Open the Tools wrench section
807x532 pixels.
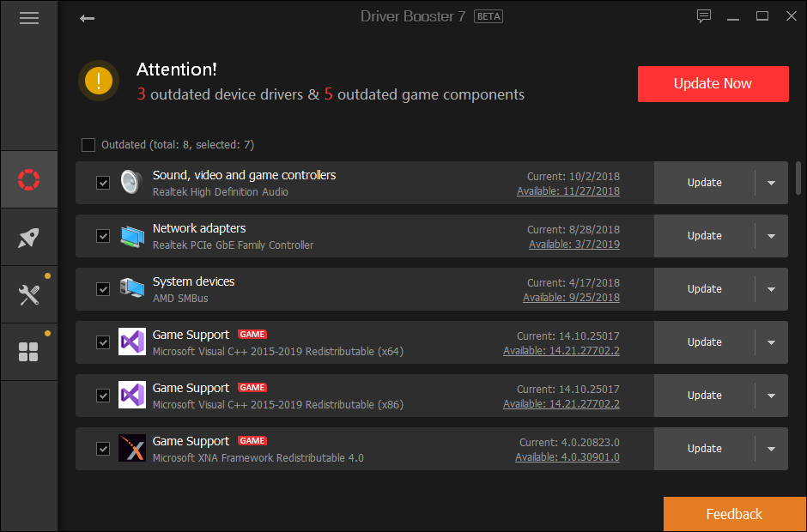tap(29, 295)
